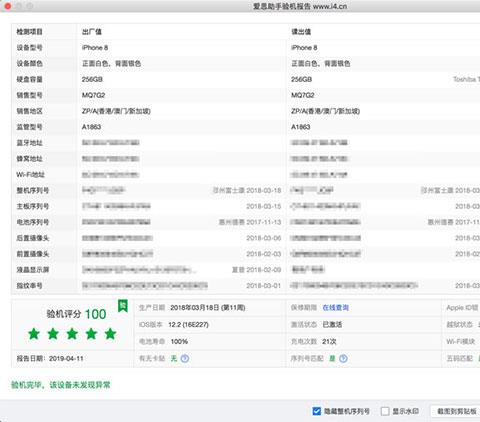Click A1863 in the 出厂值 column
This screenshot has height=422, width=480.
click(92, 127)
